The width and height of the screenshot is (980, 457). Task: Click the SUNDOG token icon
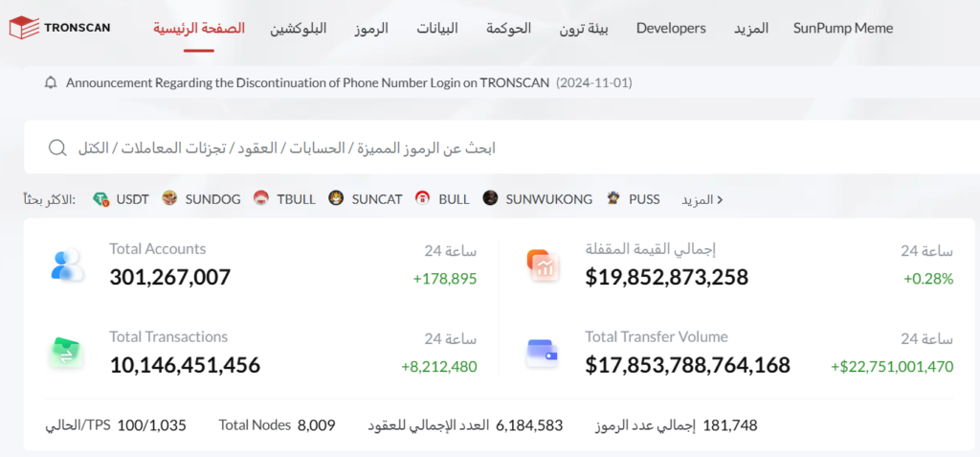point(169,199)
